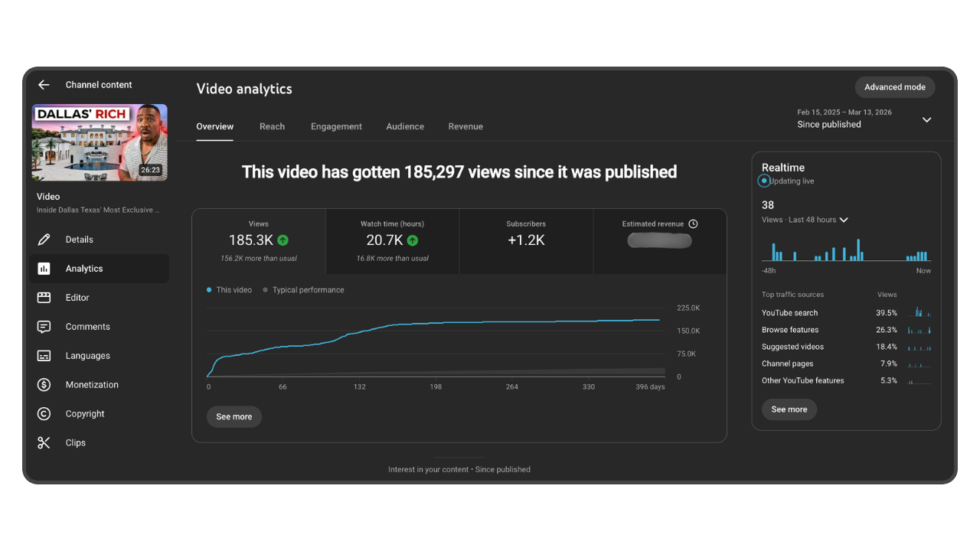Open the Editor clapperboard icon
Image resolution: width=980 pixels, height=551 pixels.
point(44,298)
